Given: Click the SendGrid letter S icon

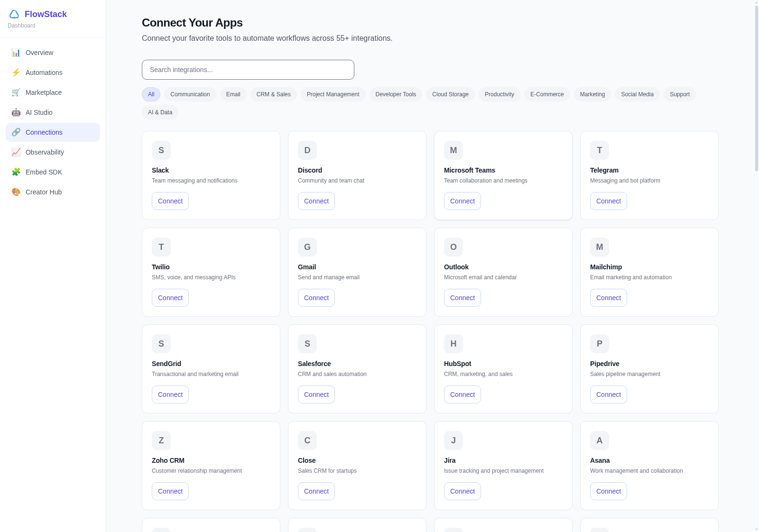Looking at the screenshot, I should coord(161,344).
